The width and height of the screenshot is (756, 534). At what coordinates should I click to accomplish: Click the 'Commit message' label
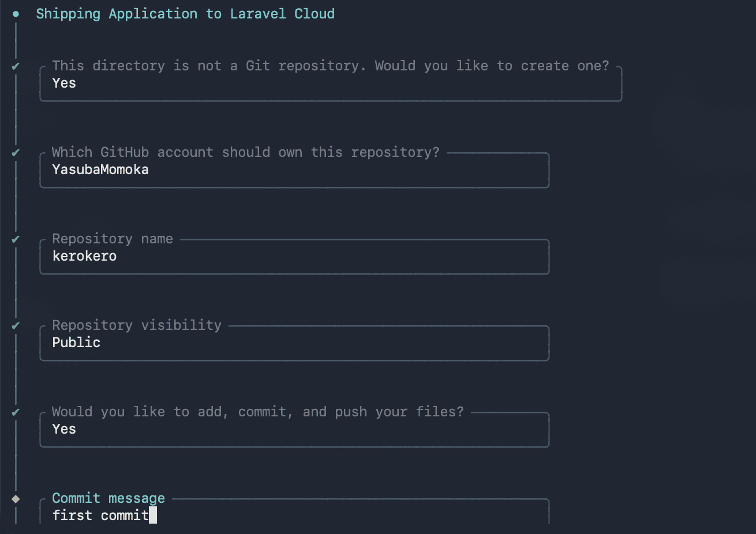click(108, 498)
